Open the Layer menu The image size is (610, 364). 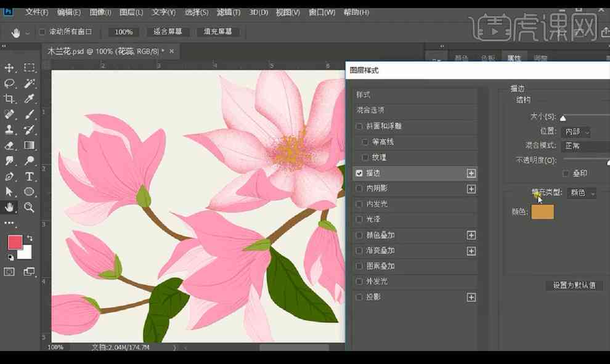[131, 12]
